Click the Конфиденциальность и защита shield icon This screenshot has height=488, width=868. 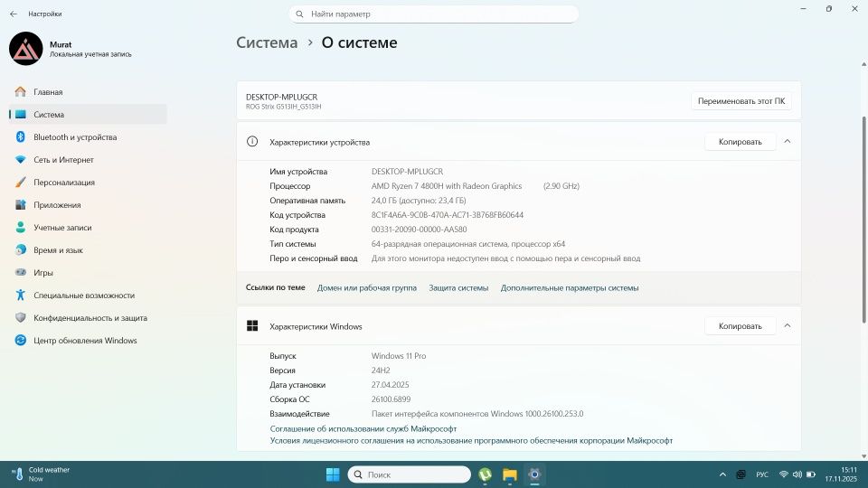tap(21, 317)
